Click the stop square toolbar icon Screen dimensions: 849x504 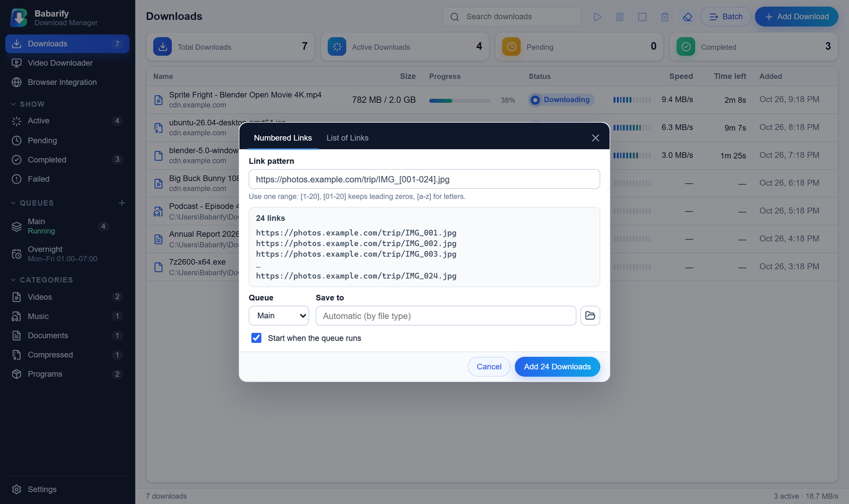[642, 17]
